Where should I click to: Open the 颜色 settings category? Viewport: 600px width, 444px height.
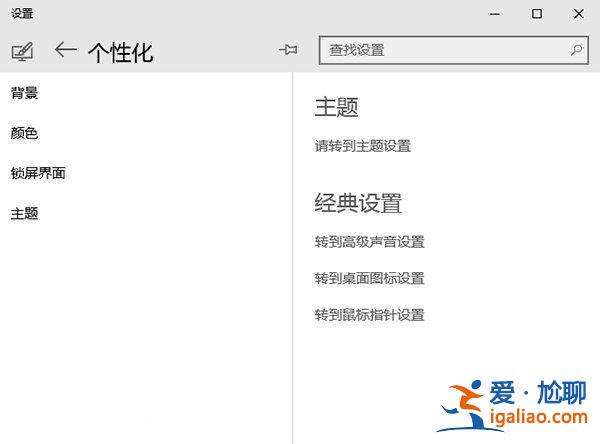(24, 133)
